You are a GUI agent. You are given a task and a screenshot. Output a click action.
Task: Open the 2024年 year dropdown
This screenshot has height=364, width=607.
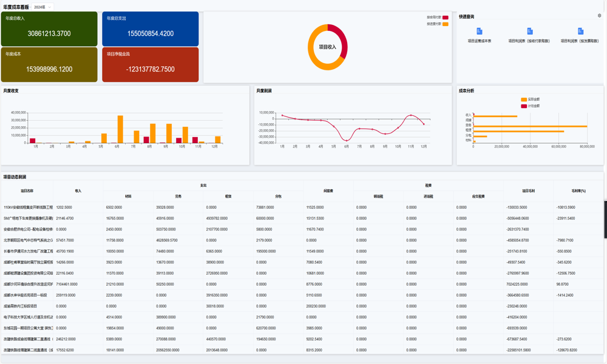click(42, 7)
